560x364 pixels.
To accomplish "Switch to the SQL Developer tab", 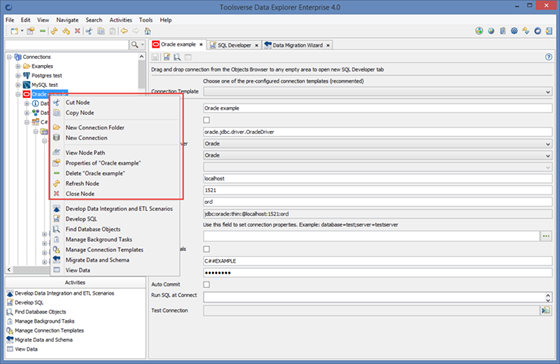I will 234,45.
